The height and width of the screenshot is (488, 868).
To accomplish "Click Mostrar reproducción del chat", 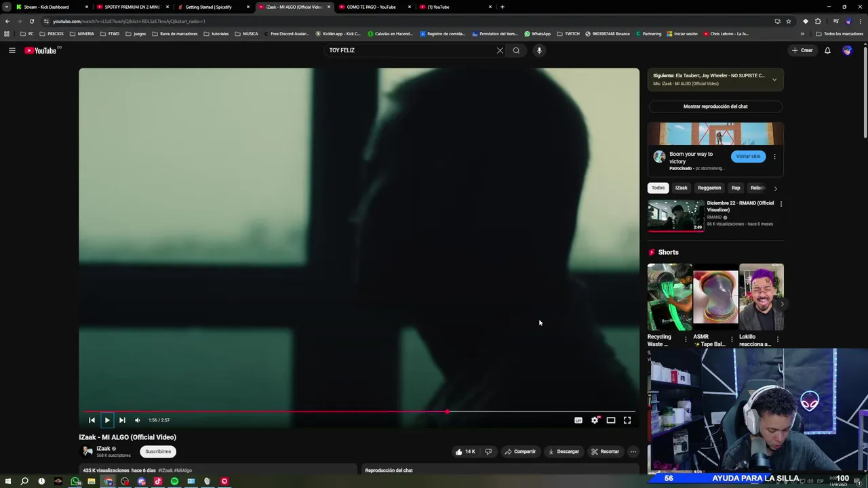I will tap(715, 106).
